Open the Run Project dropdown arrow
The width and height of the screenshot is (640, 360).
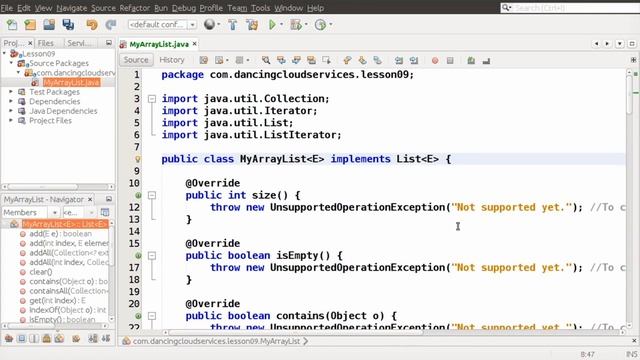281,24
